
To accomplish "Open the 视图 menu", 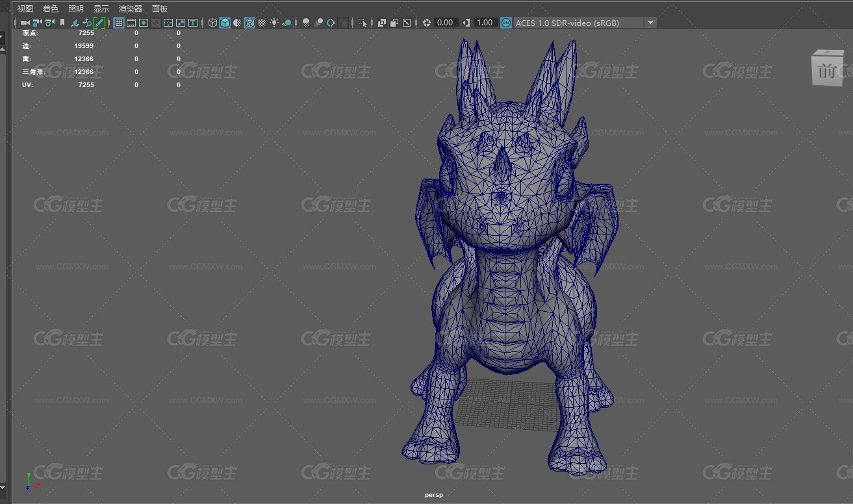I will [25, 8].
